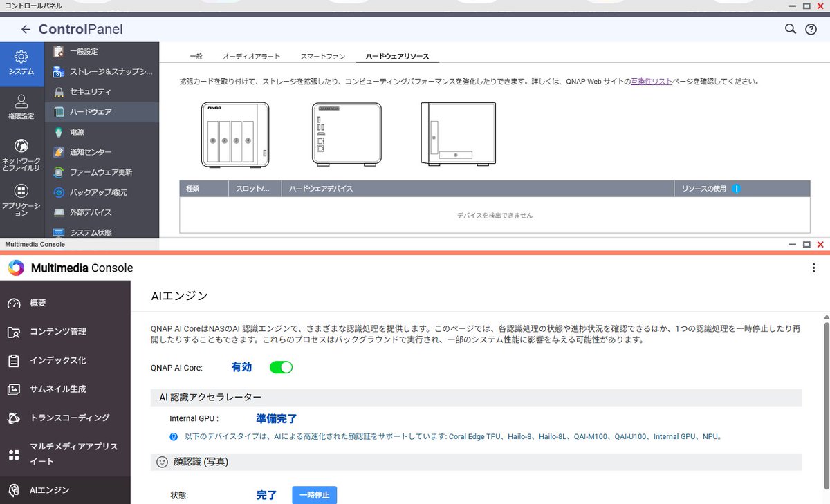Open 通知センター item

pos(102,152)
